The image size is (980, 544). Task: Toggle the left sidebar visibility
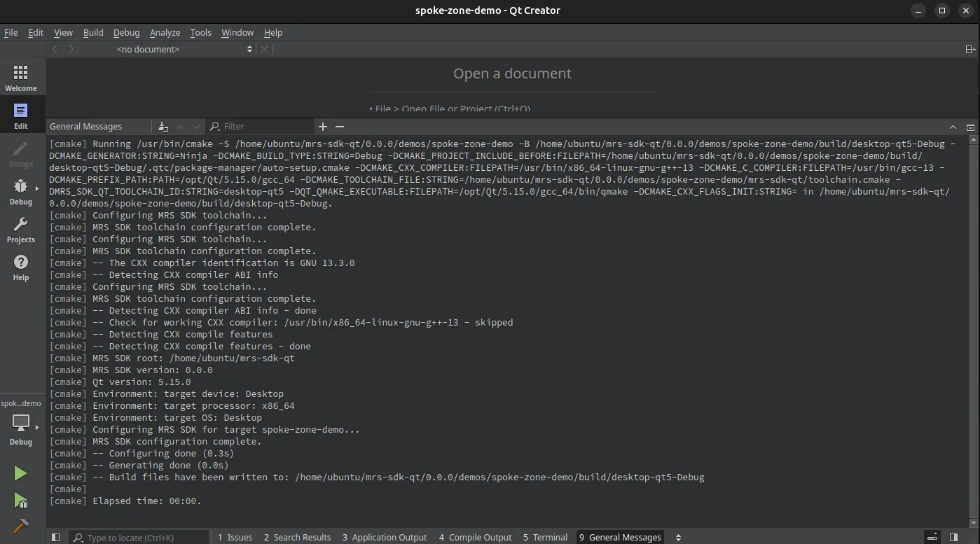pos(56,538)
